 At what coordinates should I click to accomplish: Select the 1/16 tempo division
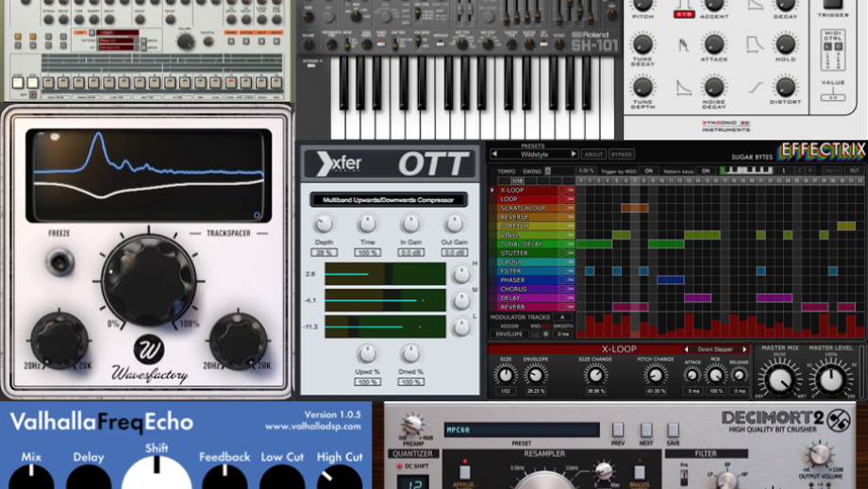[x=517, y=180]
